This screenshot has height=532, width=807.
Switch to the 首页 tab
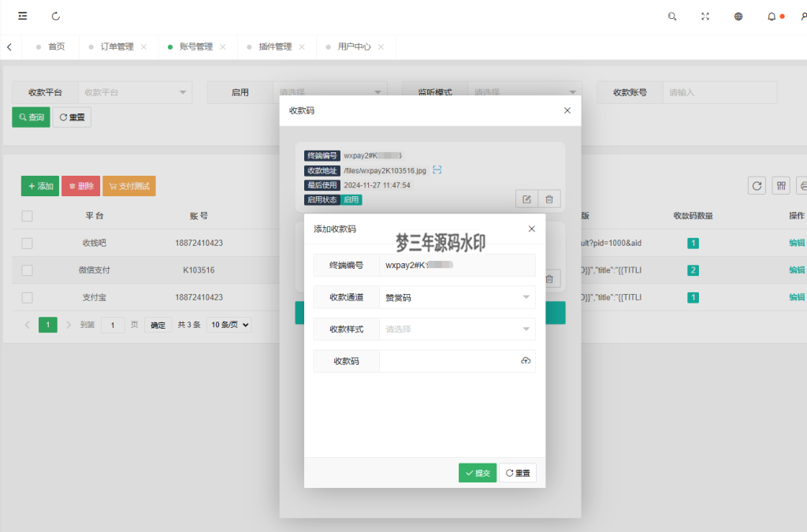point(56,47)
